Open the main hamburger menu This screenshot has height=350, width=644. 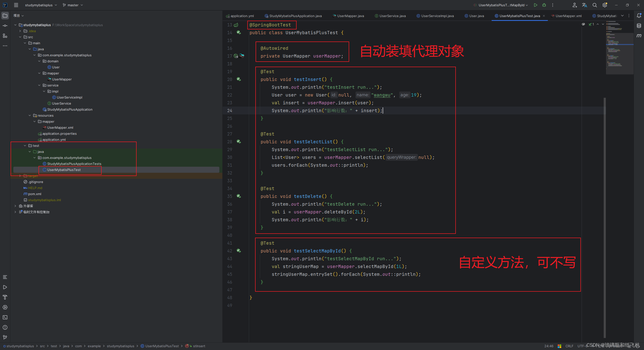click(16, 5)
